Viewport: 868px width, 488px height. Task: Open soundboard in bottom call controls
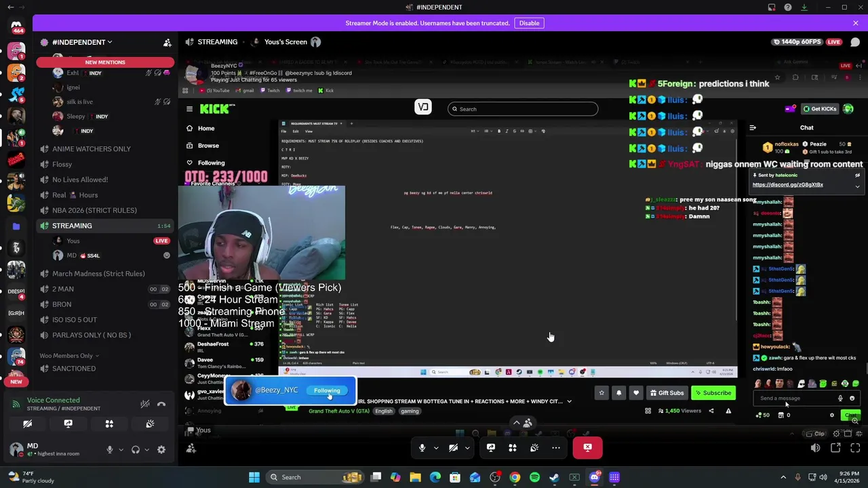click(534, 447)
